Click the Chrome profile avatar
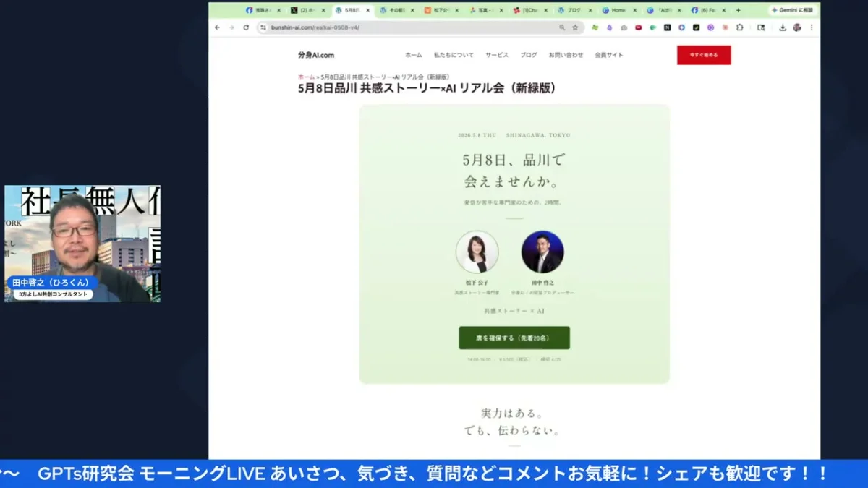868x488 pixels. [x=798, y=27]
